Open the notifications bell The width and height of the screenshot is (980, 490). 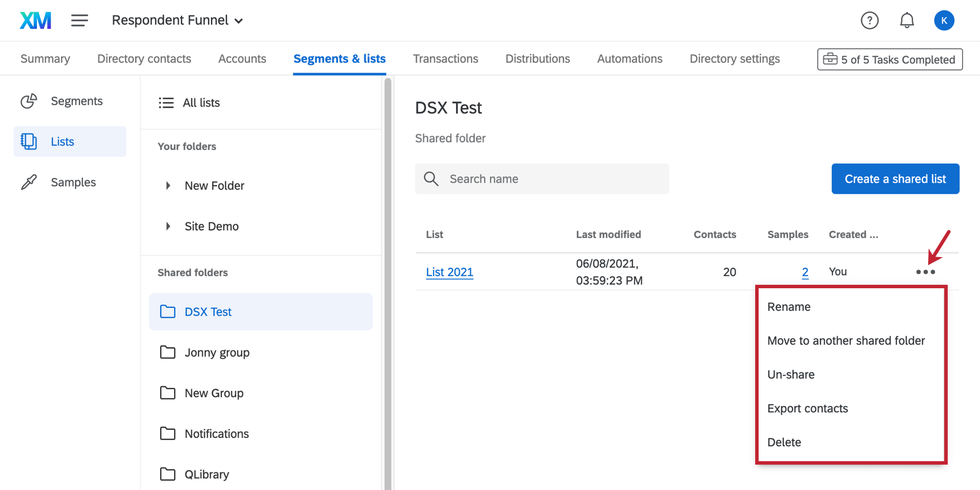[x=907, y=21]
